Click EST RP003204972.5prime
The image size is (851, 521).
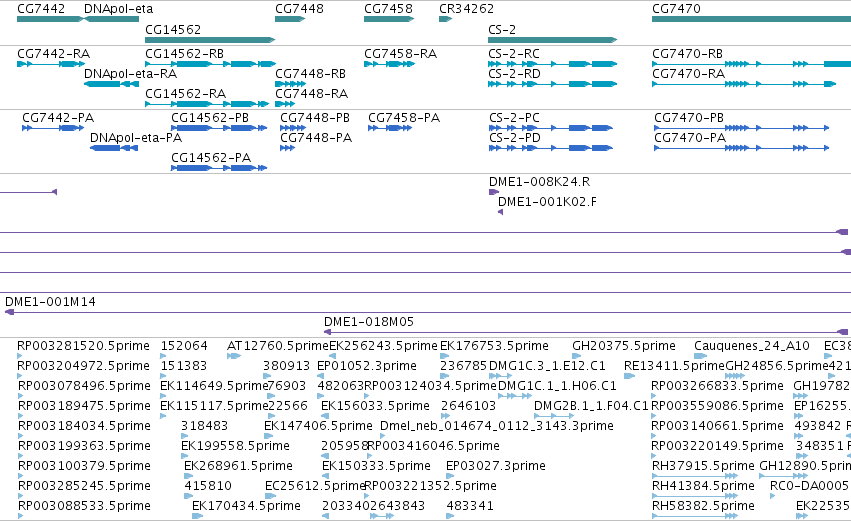click(x=83, y=366)
